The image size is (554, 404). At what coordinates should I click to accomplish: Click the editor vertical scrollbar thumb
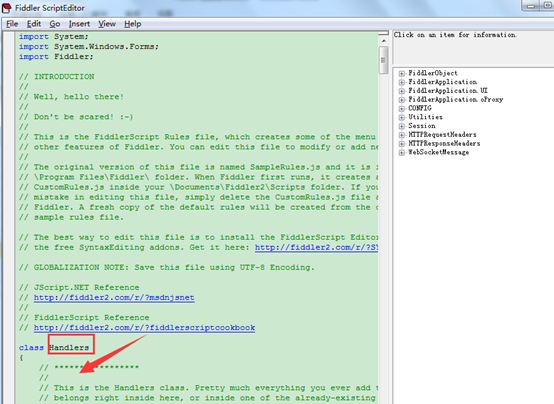(x=383, y=60)
